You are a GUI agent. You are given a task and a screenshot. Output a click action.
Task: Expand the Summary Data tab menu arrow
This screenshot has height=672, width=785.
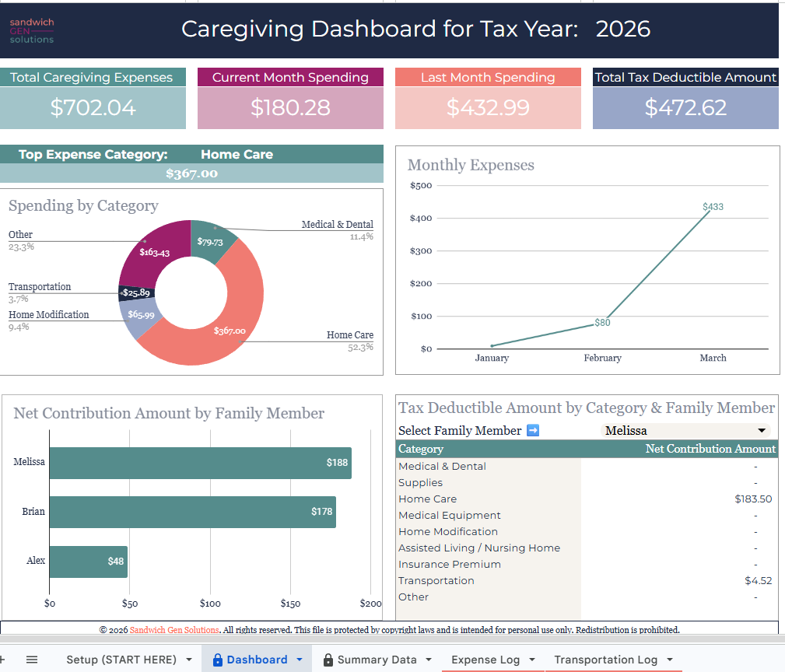coord(429,660)
